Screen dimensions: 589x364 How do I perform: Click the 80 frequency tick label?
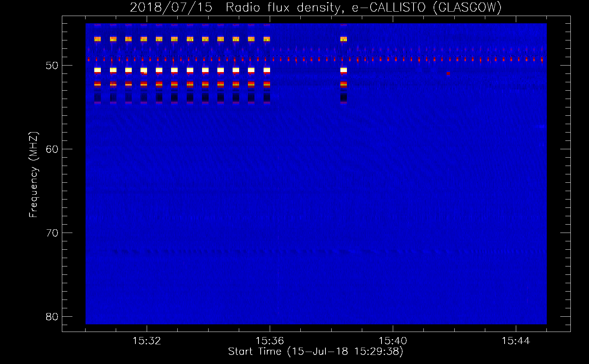point(52,317)
